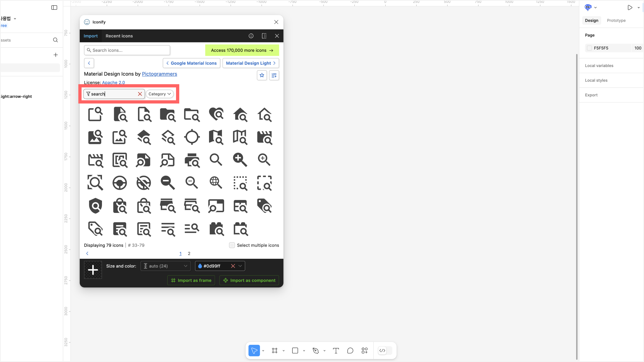644x362 pixels.
Task: Open the Apache 2.0 license link
Action: point(114,82)
